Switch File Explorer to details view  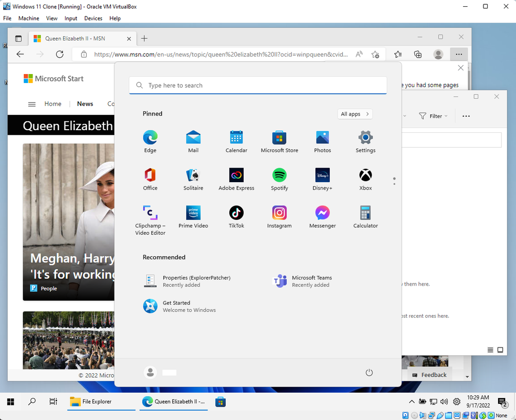pyautogui.click(x=490, y=350)
